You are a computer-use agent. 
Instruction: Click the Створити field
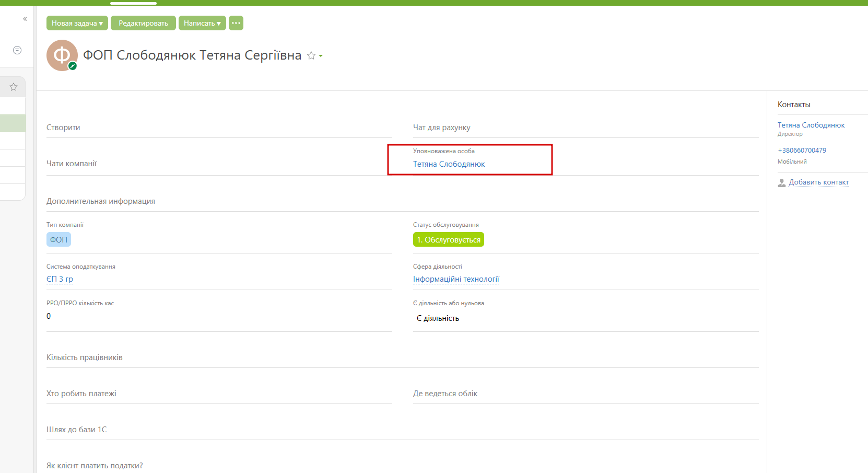pos(219,128)
